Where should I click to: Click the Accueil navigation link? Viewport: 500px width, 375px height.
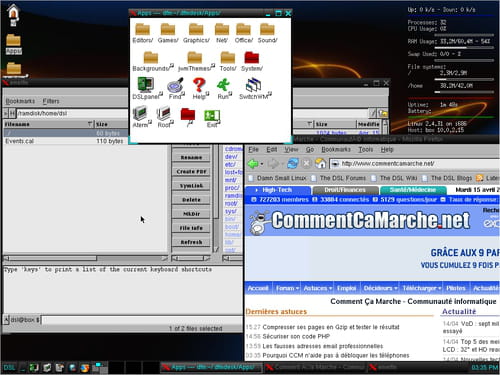click(258, 288)
